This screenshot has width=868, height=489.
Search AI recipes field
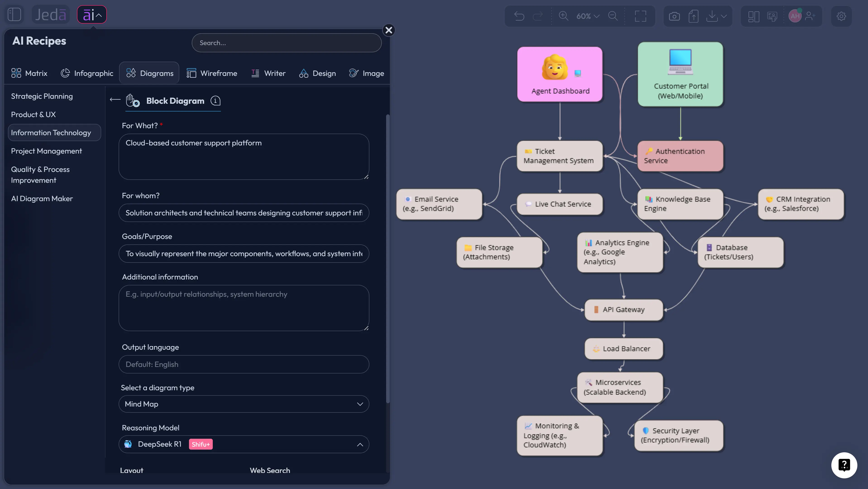[x=286, y=43]
